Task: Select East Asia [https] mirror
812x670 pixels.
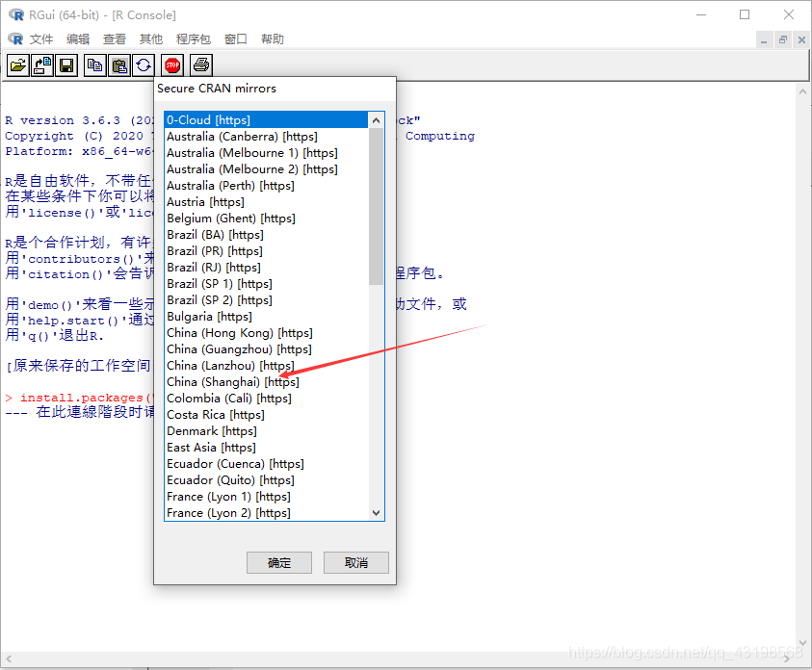Action: (266, 448)
